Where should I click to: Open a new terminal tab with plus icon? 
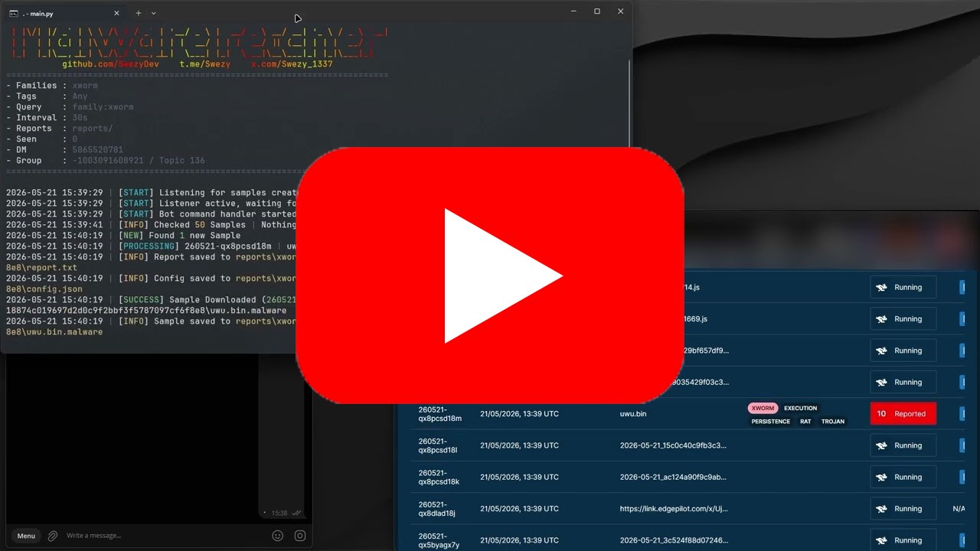point(139,13)
